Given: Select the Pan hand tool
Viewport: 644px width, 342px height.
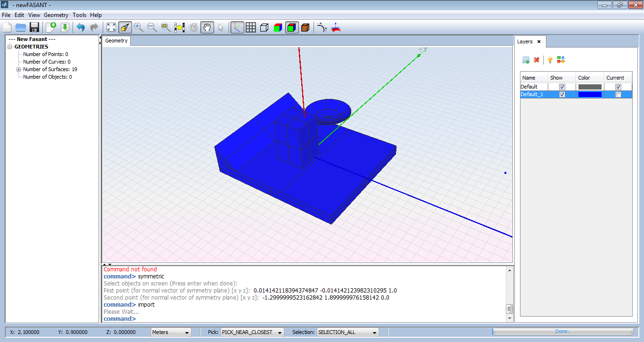Looking at the screenshot, I should point(206,27).
